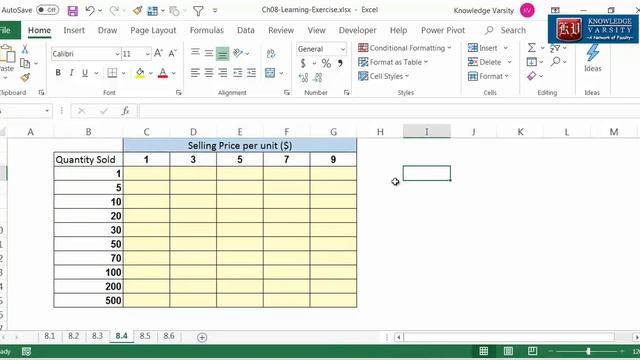
Task: Click the Wrap Text icon
Action: [270, 53]
